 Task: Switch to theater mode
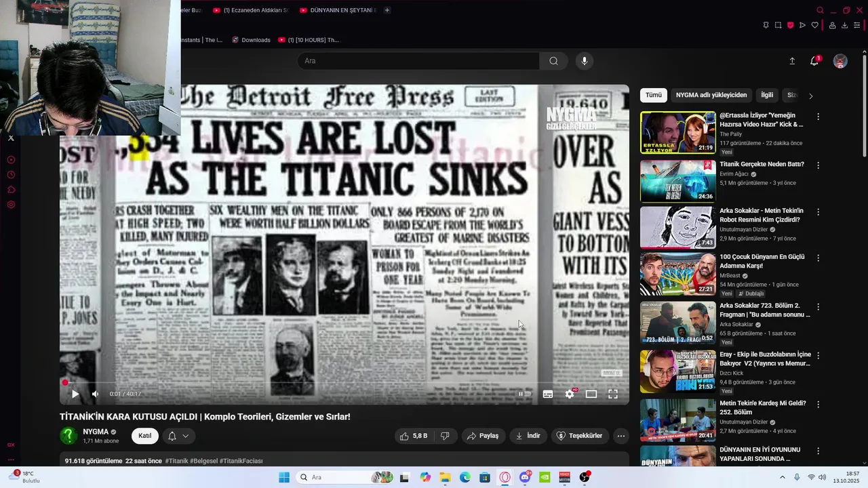click(591, 394)
